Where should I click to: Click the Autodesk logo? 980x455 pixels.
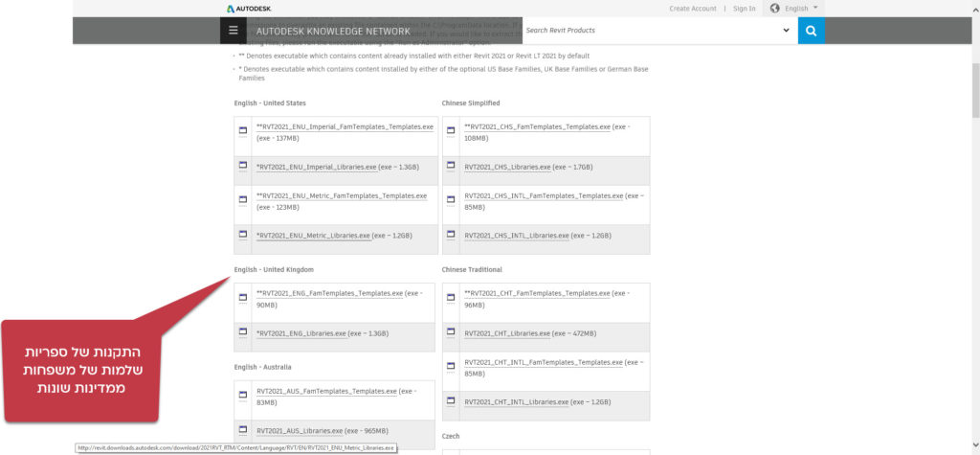click(x=250, y=9)
